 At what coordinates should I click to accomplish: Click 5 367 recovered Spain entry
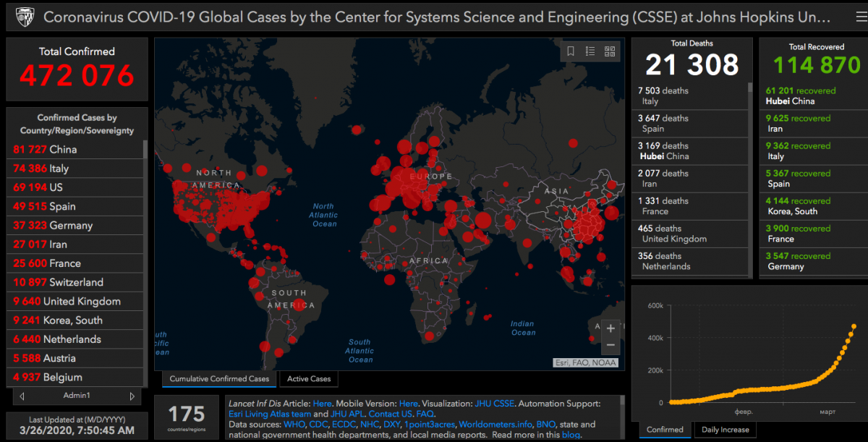pyautogui.click(x=814, y=179)
